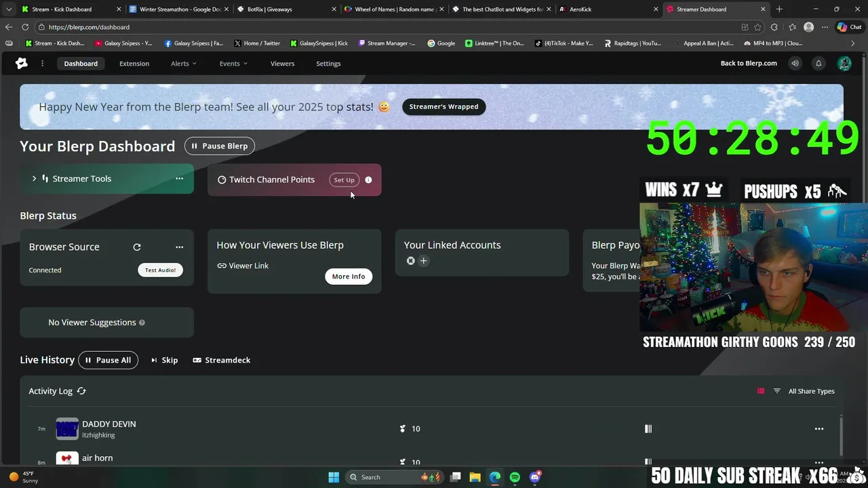868x488 pixels.
Task: Open Spotify from the taskbar
Action: tap(515, 477)
